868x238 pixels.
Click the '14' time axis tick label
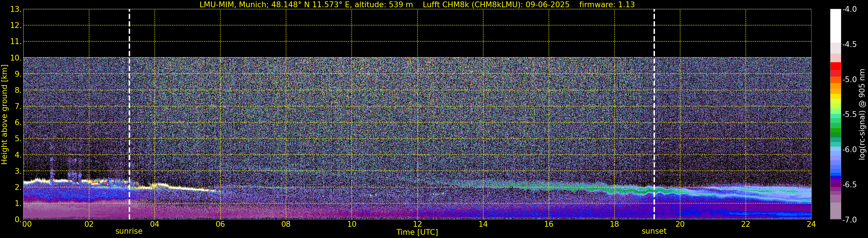483,224
